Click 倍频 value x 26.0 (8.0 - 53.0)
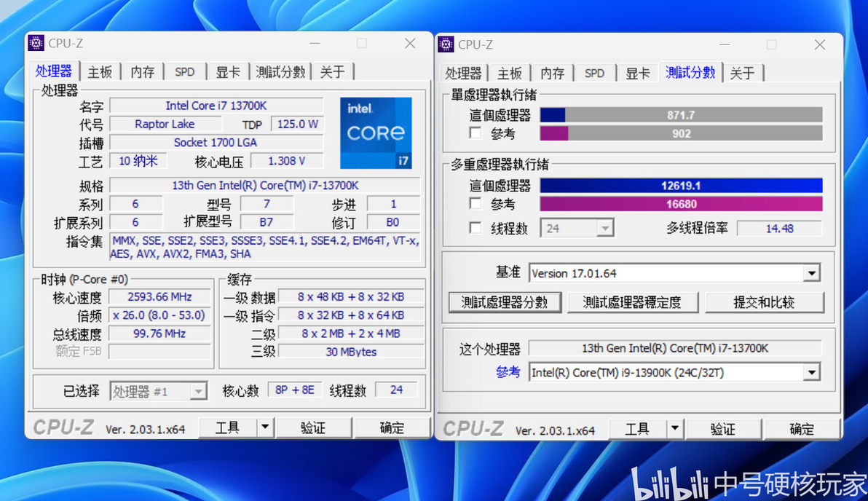868x501 pixels. pos(159,315)
